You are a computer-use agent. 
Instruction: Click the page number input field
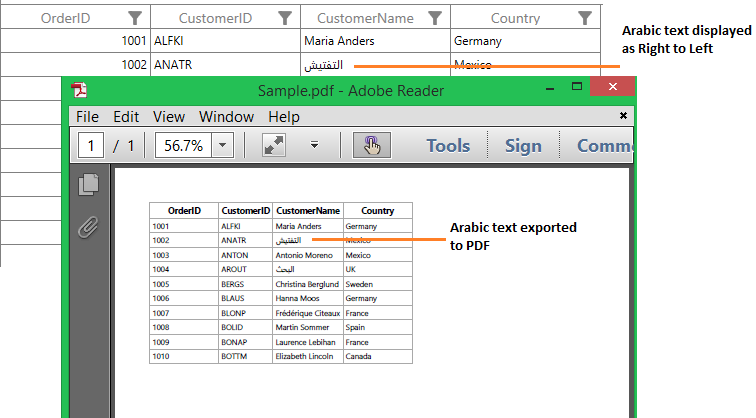click(x=91, y=145)
